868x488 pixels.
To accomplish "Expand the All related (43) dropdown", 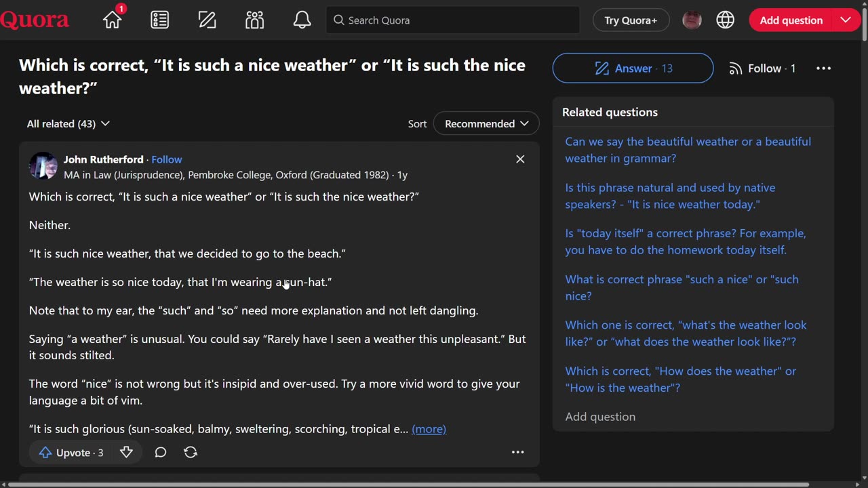I will 68,123.
